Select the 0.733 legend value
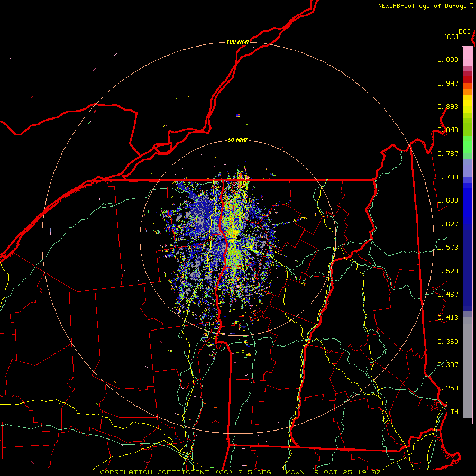The height and width of the screenshot is (476, 476). point(448,177)
